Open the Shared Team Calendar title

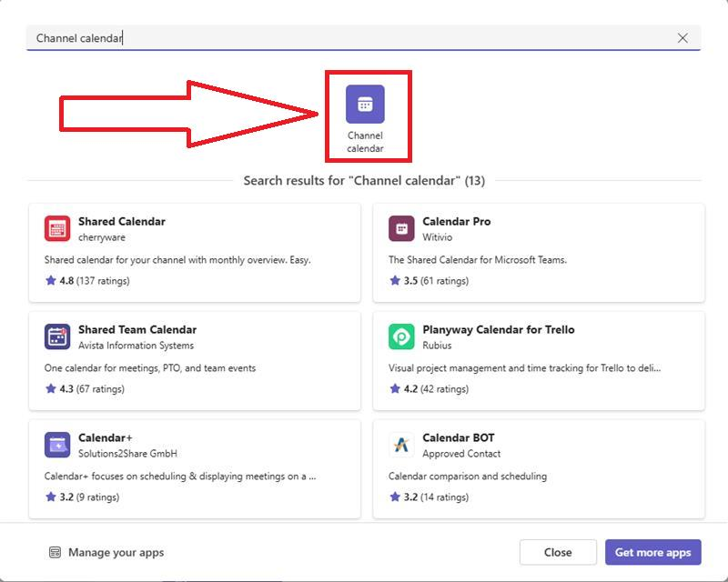click(x=137, y=329)
